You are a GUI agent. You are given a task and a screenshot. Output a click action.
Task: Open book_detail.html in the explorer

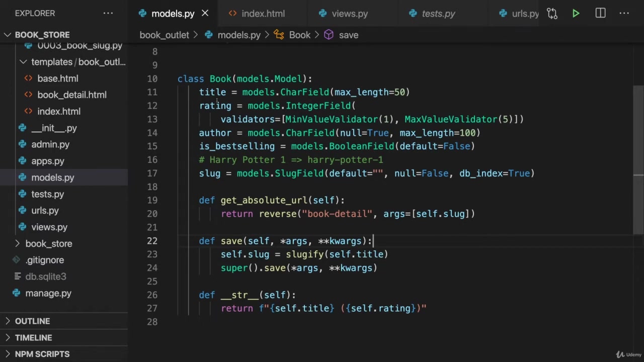[71, 95]
